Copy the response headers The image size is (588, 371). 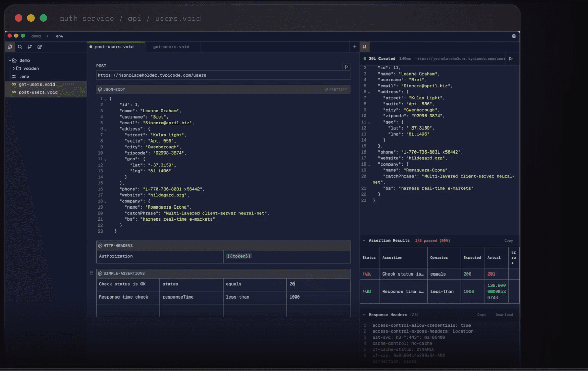pos(482,315)
